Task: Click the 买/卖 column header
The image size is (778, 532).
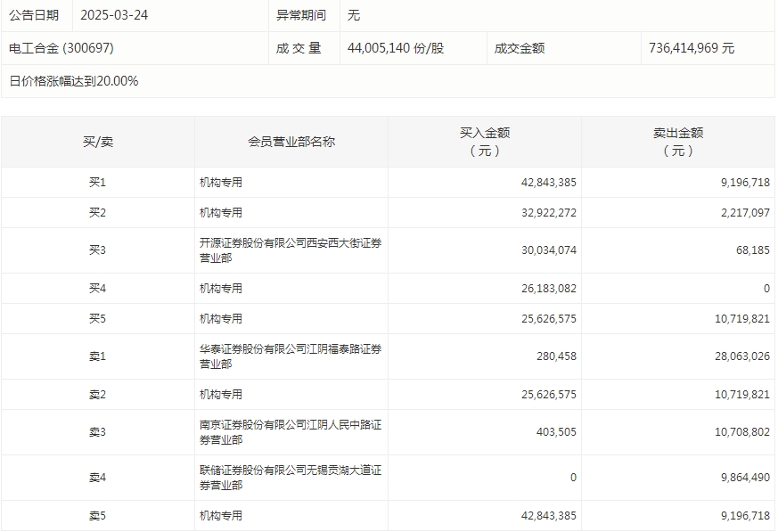Action: pyautogui.click(x=96, y=141)
